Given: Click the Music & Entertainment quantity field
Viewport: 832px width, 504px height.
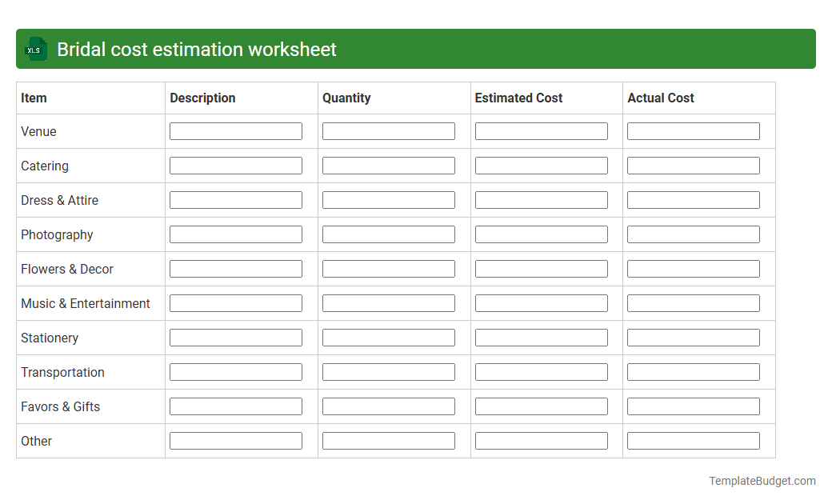Looking at the screenshot, I should point(388,302).
